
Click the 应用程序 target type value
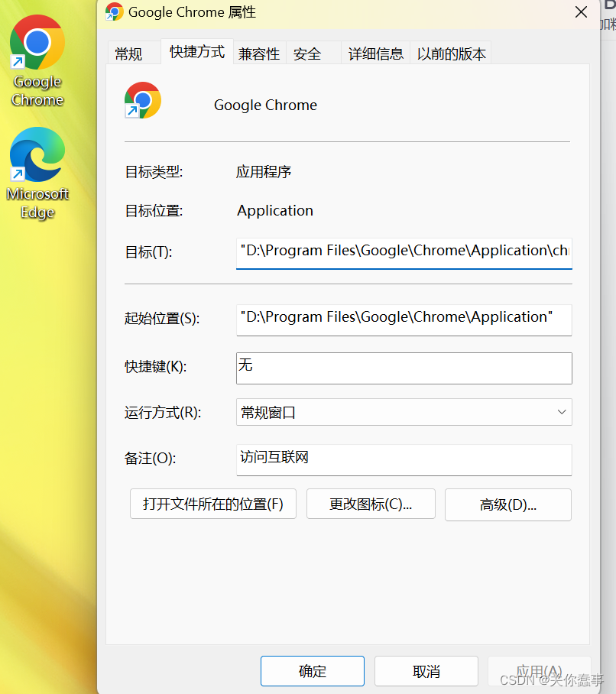264,172
